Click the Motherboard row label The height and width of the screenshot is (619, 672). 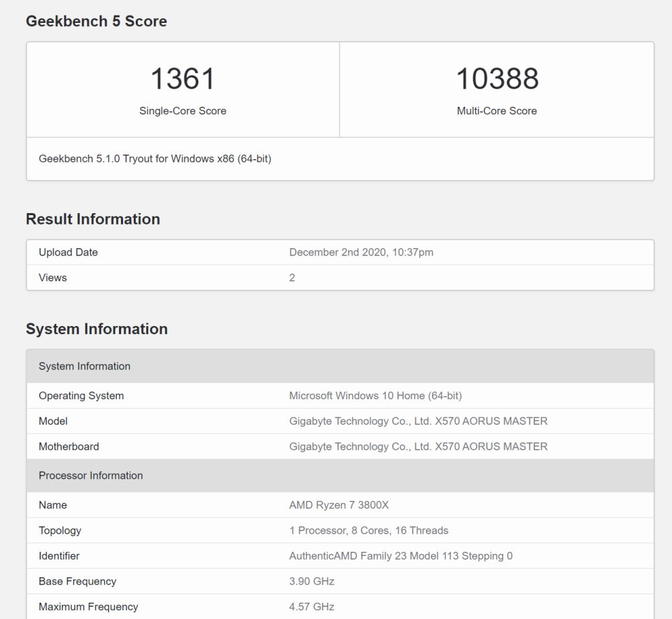[69, 446]
